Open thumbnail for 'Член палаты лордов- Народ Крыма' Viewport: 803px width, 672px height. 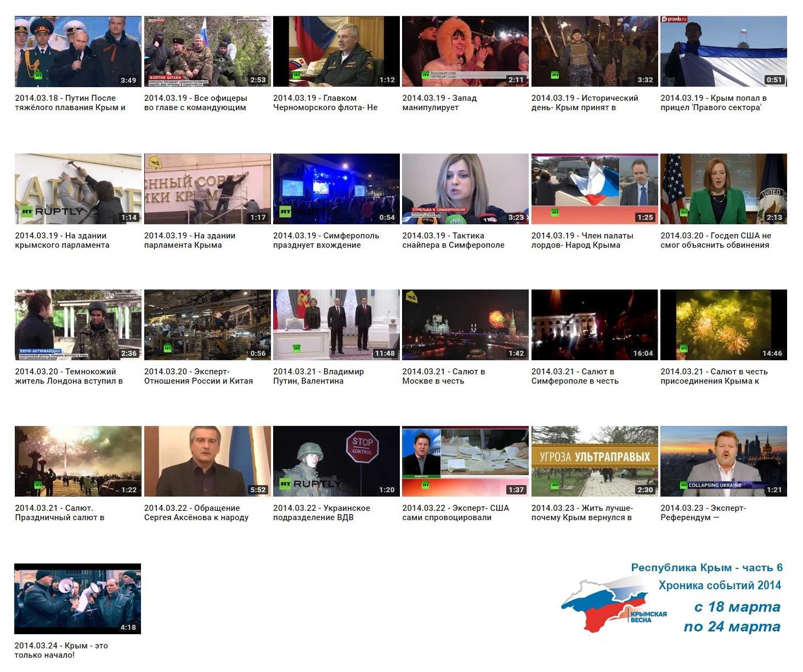[x=595, y=189]
